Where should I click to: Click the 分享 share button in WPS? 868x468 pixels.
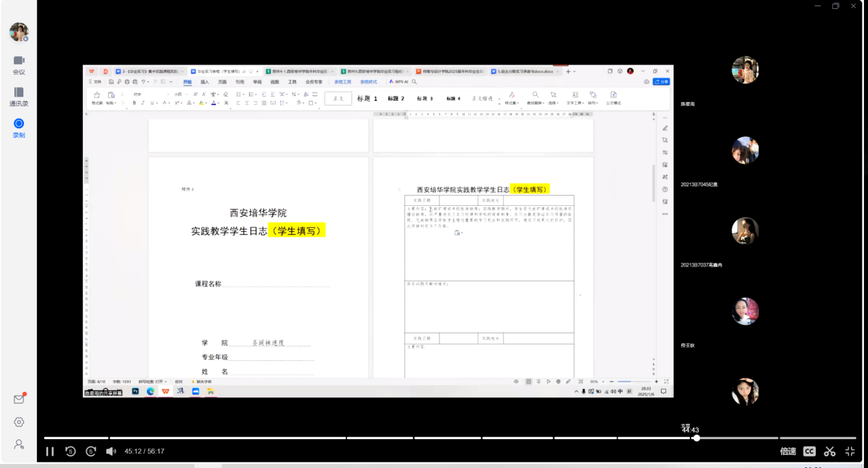tap(662, 82)
